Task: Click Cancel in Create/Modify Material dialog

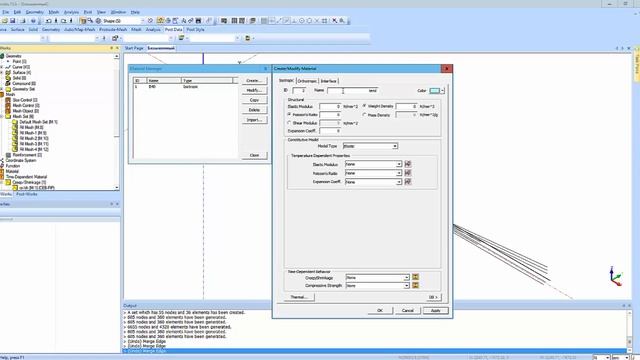Action: pyautogui.click(x=408, y=311)
